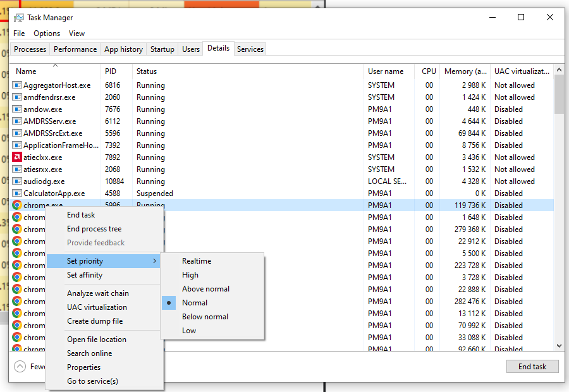This screenshot has width=569, height=392.
Task: Switch to the Performance tab
Action: coord(75,49)
